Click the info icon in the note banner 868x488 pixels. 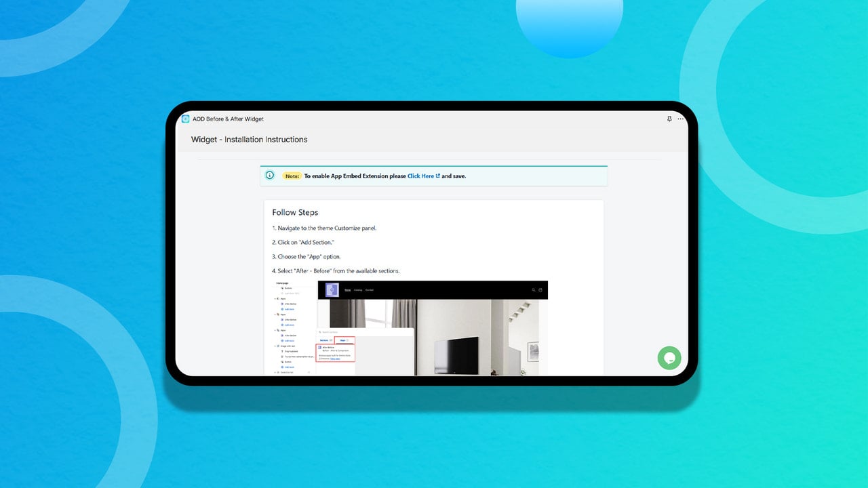click(270, 176)
